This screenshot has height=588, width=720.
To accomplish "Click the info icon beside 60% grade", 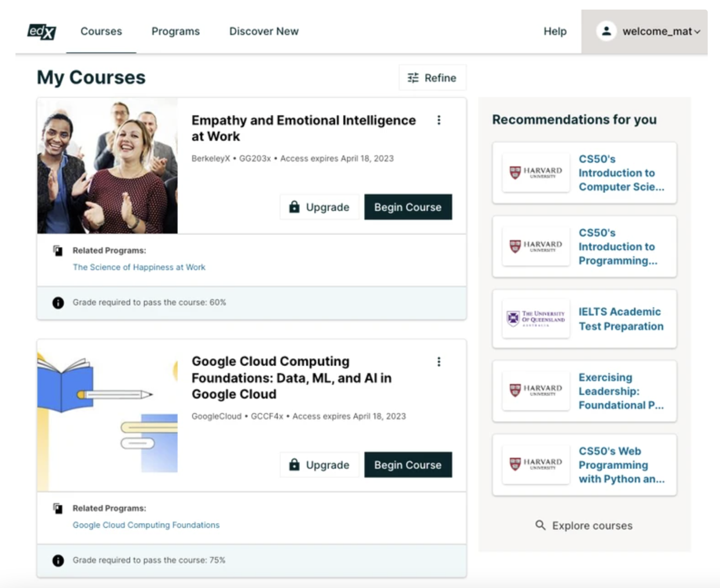I will pos(58,303).
